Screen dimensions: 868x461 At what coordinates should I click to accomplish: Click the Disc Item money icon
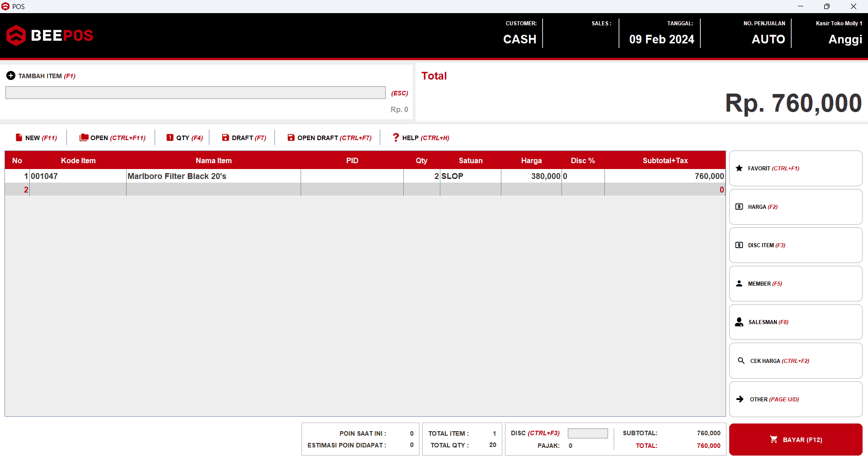click(739, 245)
